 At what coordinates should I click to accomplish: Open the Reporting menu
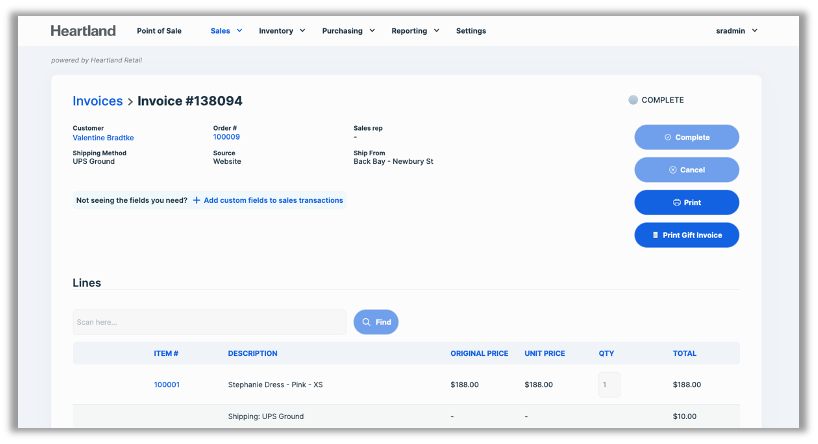click(x=415, y=31)
